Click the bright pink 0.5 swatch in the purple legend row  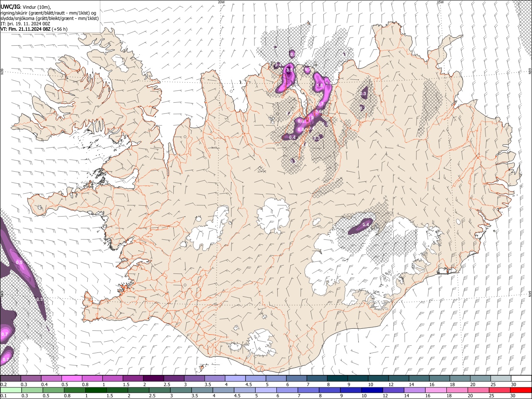point(71,379)
